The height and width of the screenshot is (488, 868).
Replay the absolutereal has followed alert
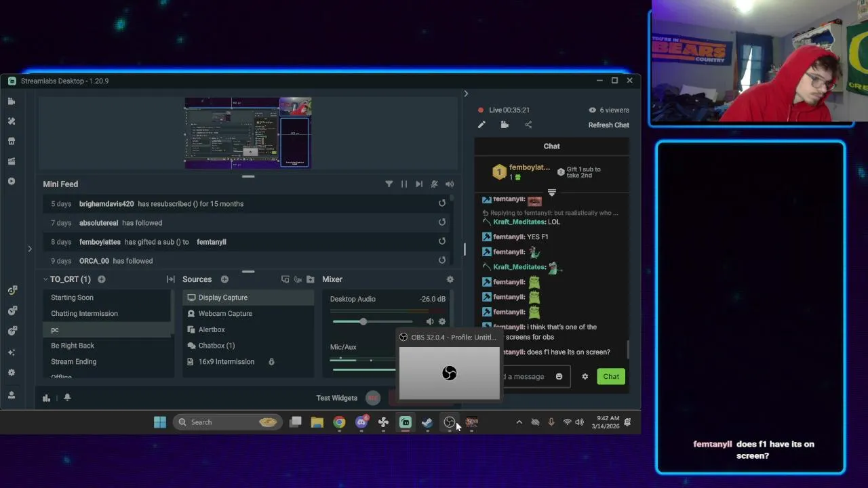coord(442,222)
